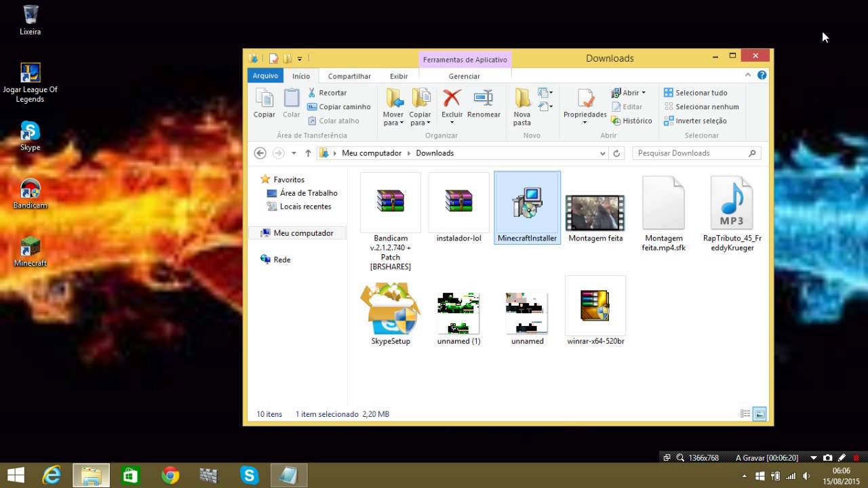
Task: Click the Skype desktop icon
Action: (31, 136)
